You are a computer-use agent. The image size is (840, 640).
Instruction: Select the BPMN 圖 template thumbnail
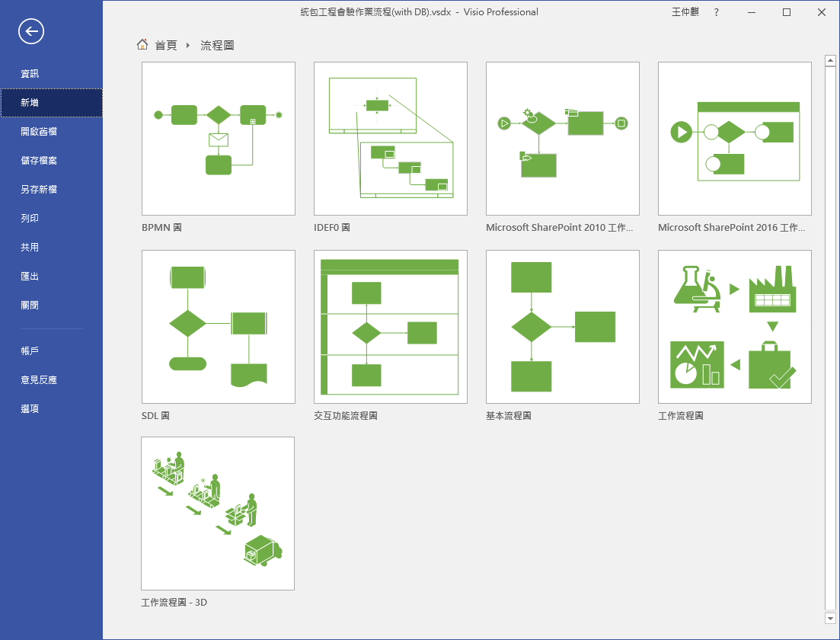click(218, 139)
